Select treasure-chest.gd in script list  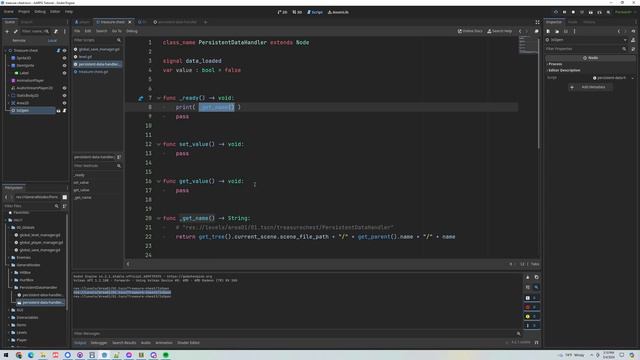coord(93,72)
